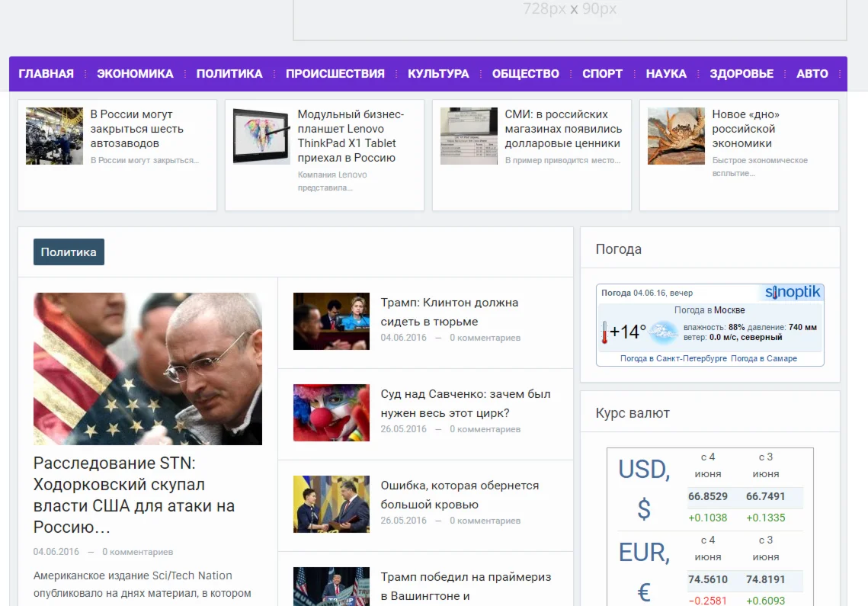Open the large Ходорковский featured image
Viewport: 868px width, 606px height.
[x=148, y=369]
